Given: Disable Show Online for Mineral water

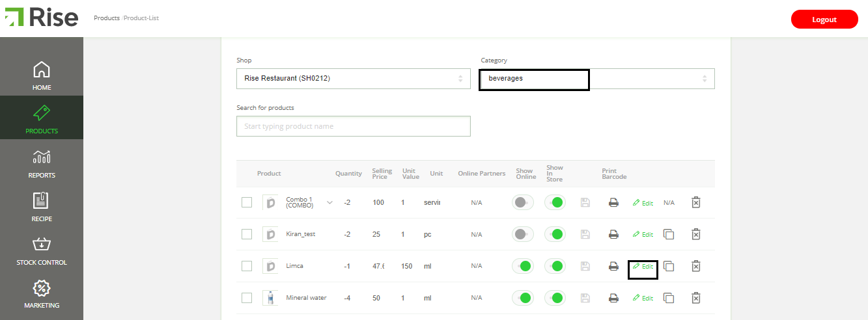Looking at the screenshot, I should 524,297.
